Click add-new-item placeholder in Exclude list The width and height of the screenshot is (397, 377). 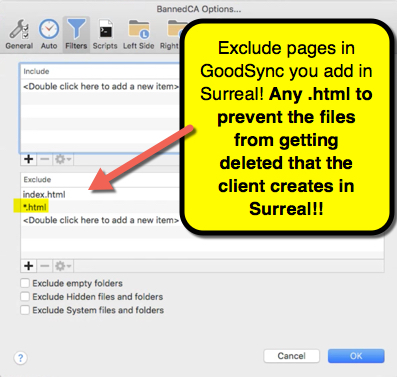point(101,220)
